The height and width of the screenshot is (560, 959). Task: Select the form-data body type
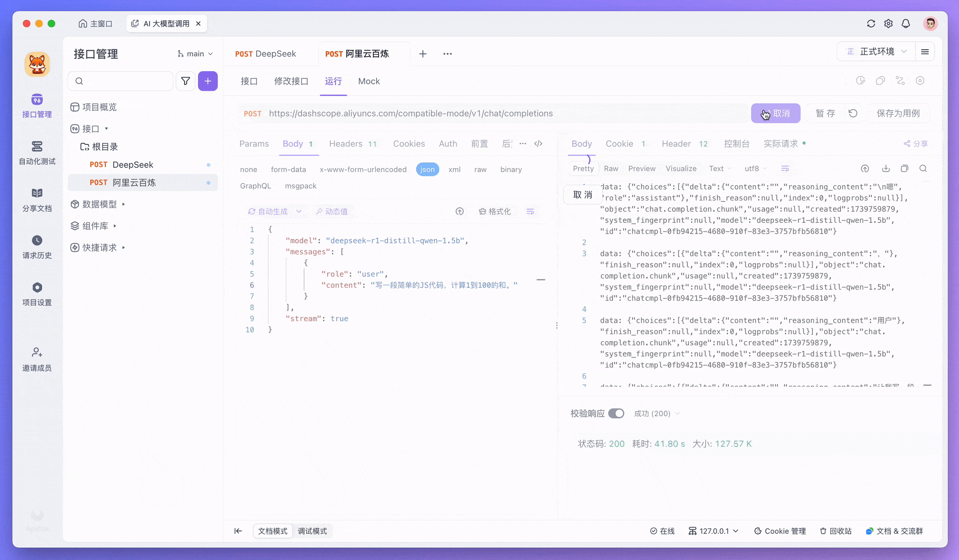(x=288, y=169)
